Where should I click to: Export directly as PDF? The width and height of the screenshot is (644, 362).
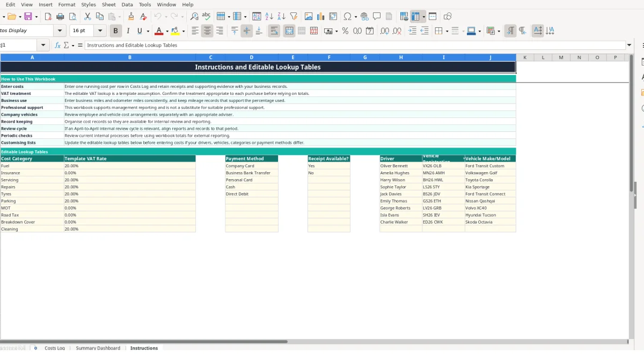coord(48,17)
